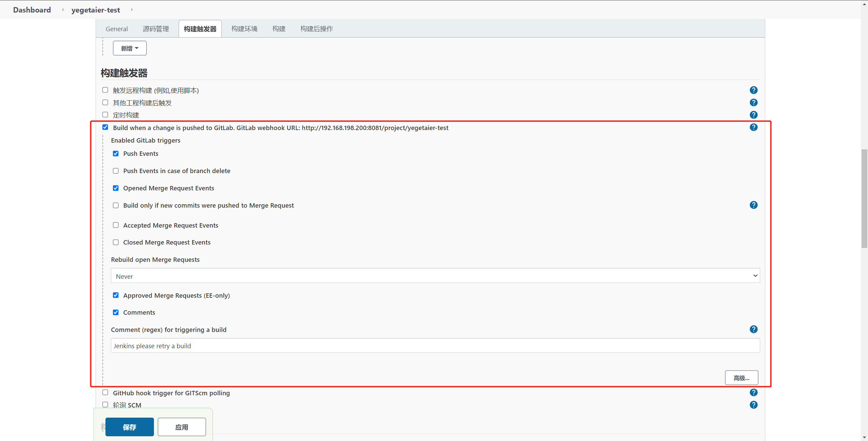Open help for GitHub hook trigger polling
868x441 pixels.
(x=753, y=393)
